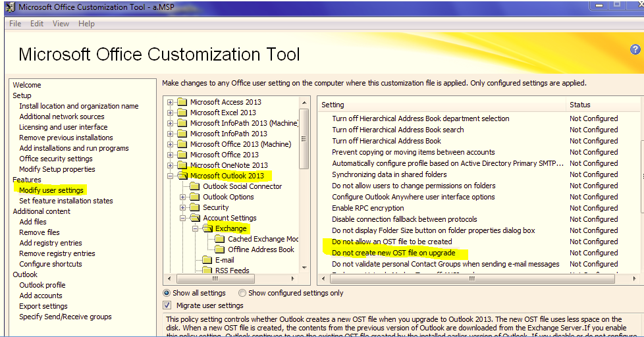Open the Edit menu
644x337 pixels.
pos(37,24)
